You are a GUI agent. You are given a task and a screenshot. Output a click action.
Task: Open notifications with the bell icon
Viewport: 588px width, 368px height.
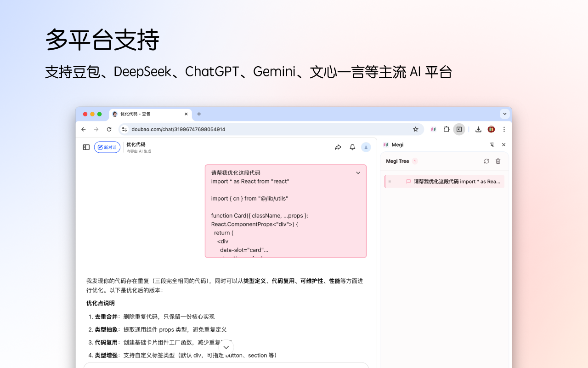(352, 147)
